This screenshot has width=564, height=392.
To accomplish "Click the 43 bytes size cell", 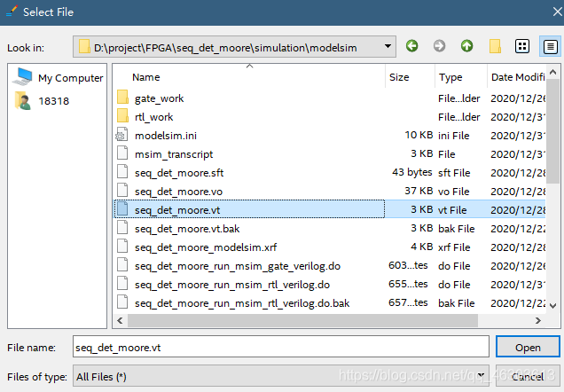I will tap(412, 173).
